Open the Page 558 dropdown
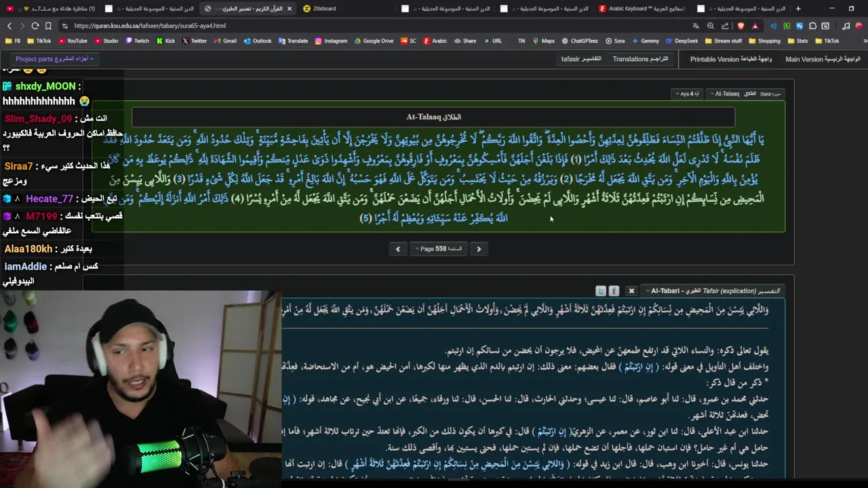Image resolution: width=868 pixels, height=488 pixels. click(438, 249)
